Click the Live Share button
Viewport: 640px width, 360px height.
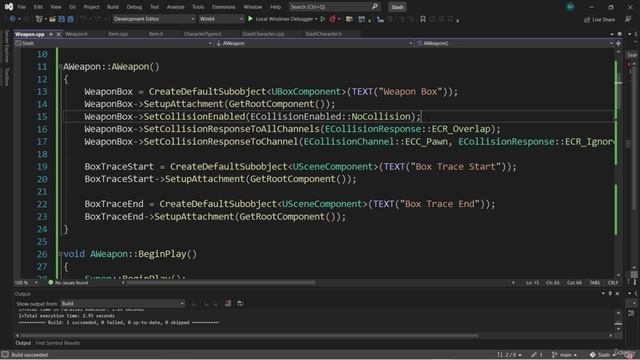pyautogui.click(x=600, y=20)
